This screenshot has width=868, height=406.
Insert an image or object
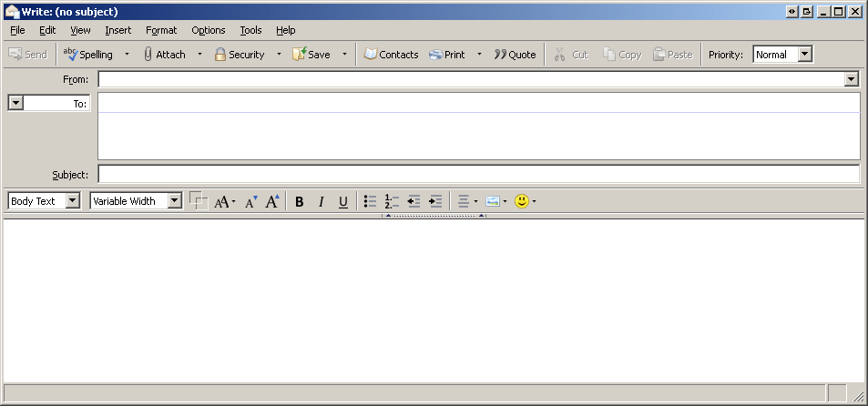pyautogui.click(x=496, y=201)
